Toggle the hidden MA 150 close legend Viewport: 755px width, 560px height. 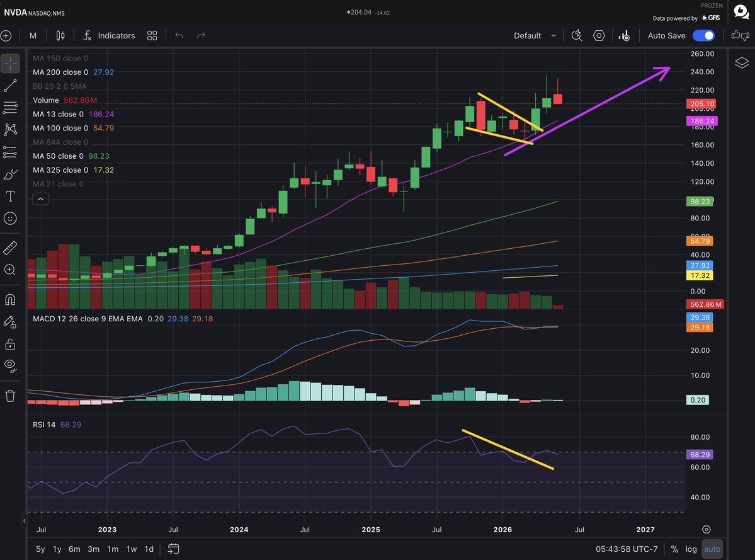pyautogui.click(x=60, y=58)
